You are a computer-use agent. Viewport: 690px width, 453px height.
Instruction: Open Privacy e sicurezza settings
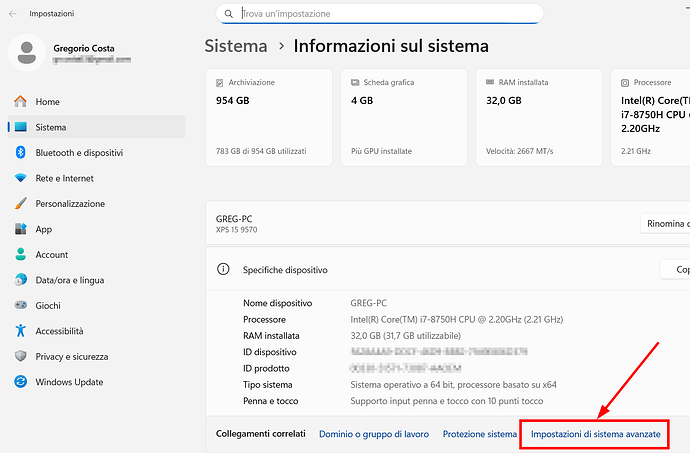coord(96,356)
